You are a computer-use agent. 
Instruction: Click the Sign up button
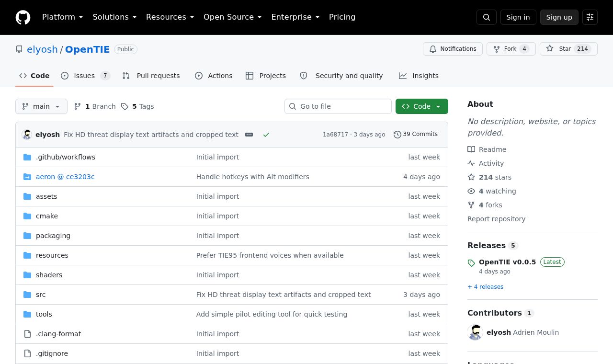(x=559, y=17)
